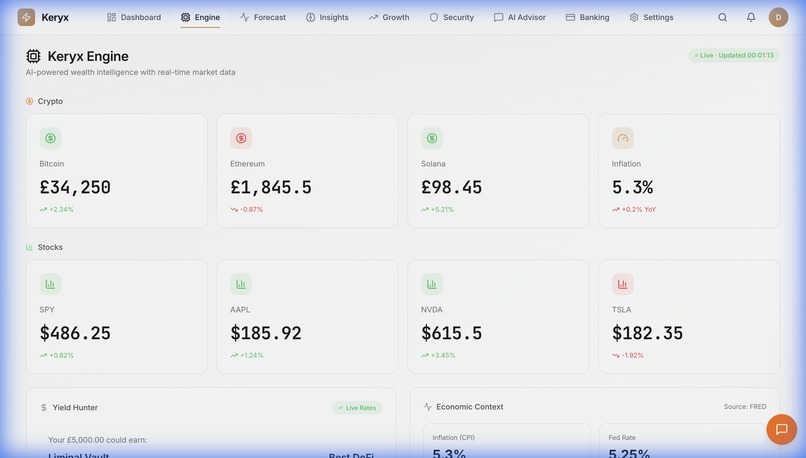Click 'Your £5,000.00 could earn:' text
The height and width of the screenshot is (458, 806).
[x=98, y=440]
